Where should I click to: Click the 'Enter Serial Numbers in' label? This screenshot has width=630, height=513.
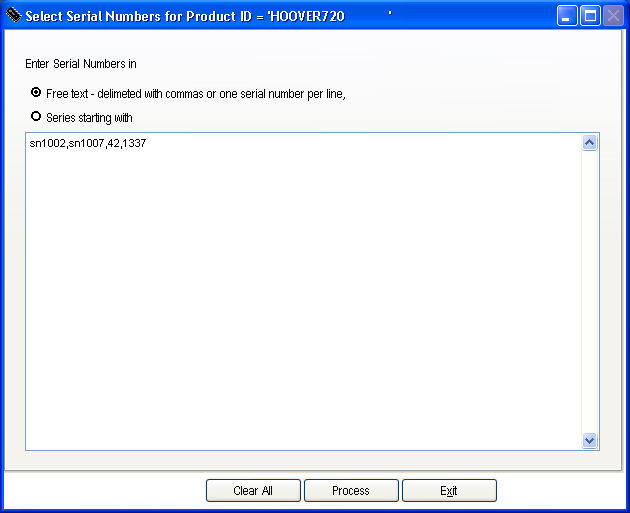(x=81, y=64)
